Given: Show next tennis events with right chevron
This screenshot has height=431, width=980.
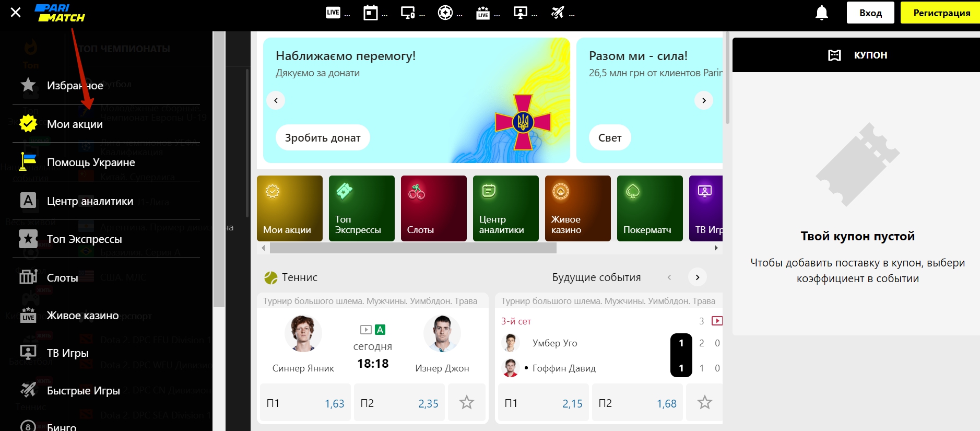Looking at the screenshot, I should [697, 277].
